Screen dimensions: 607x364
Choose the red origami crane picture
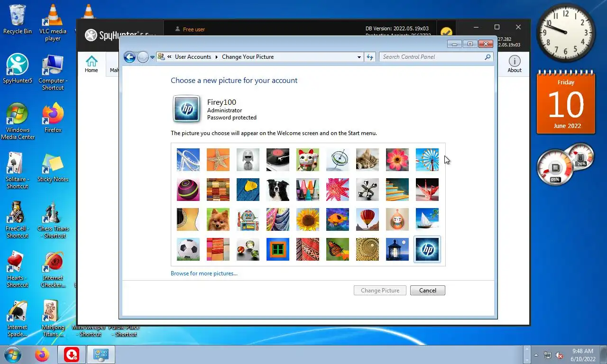click(427, 190)
